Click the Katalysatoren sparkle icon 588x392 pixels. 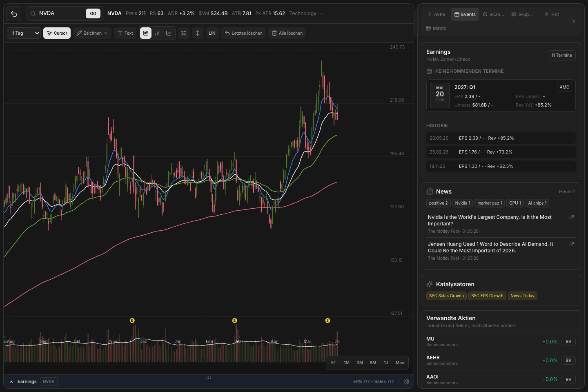(x=430, y=284)
